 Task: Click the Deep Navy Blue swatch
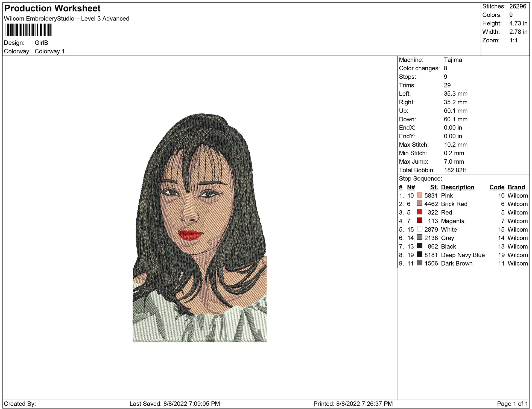tap(419, 254)
